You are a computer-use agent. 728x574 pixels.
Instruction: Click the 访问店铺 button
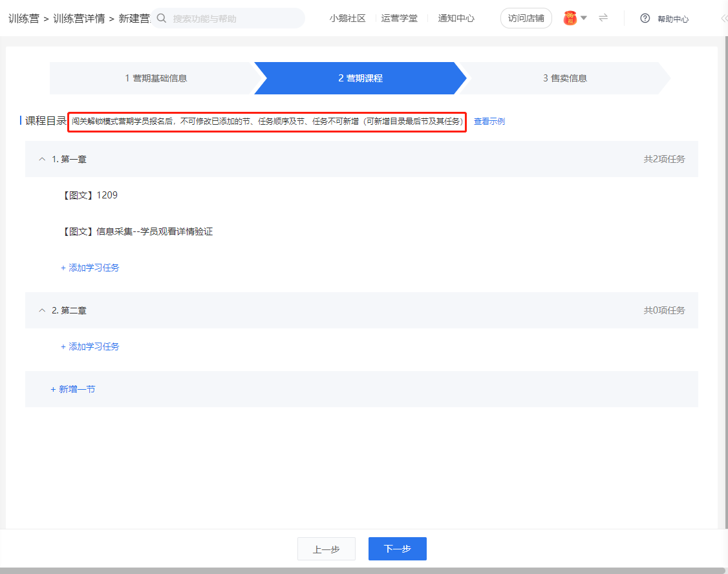pyautogui.click(x=526, y=18)
